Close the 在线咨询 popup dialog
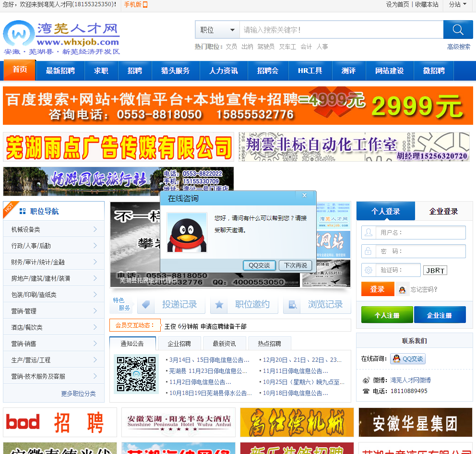 tap(305, 195)
